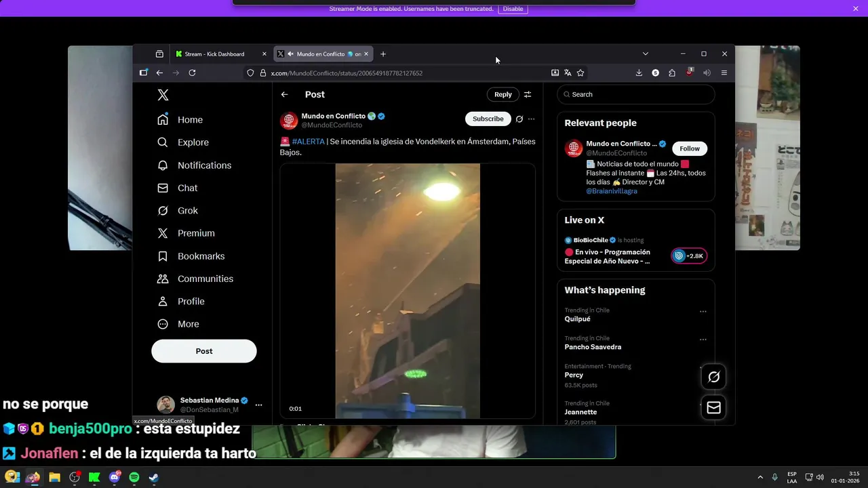Expand the Windows system tray chevron
This screenshot has width=868, height=488.
[x=759, y=477]
